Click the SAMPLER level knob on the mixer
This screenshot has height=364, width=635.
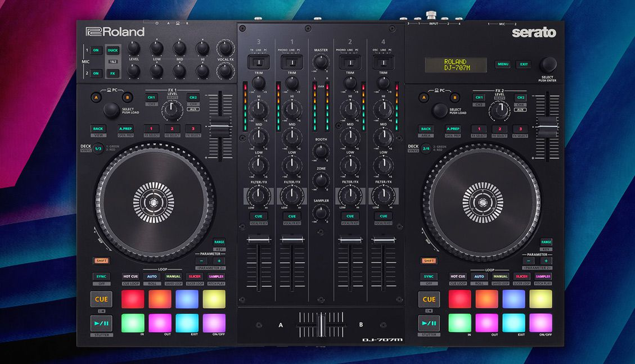(x=321, y=212)
